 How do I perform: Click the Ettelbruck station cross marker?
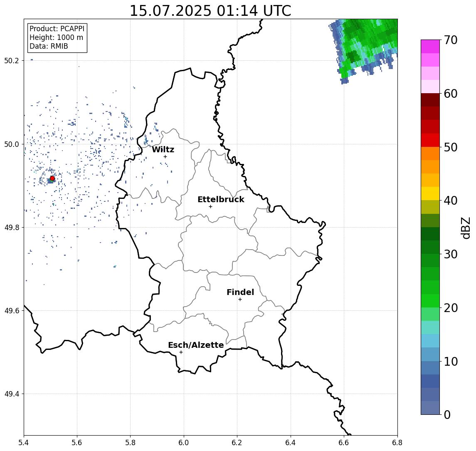point(210,207)
